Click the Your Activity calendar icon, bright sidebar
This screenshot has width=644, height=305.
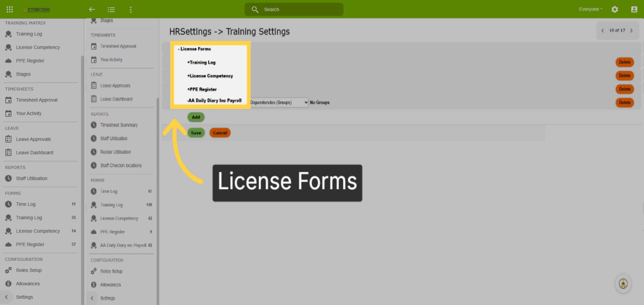[9, 113]
